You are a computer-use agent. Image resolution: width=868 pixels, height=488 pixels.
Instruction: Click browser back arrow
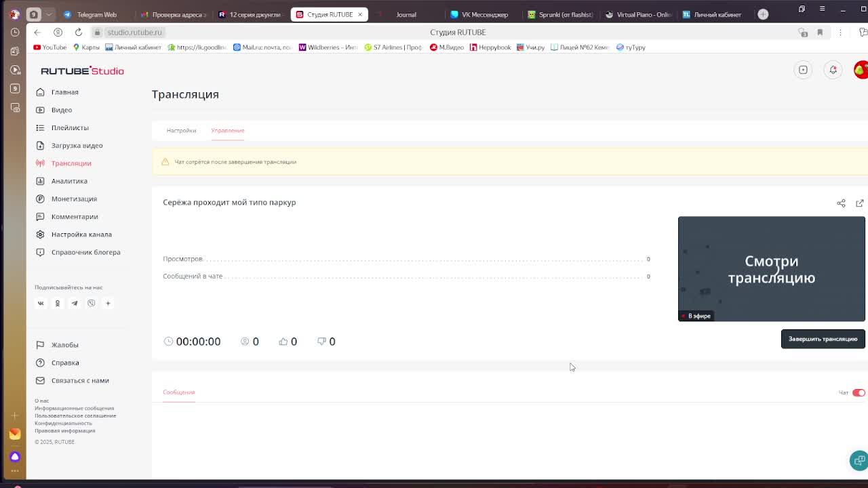pyautogui.click(x=37, y=32)
